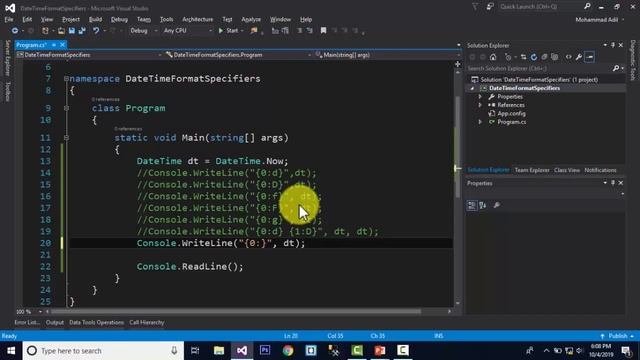This screenshot has height=360, width=640.
Task: Click the Alphabetical sort button in Properties
Action: (482, 205)
